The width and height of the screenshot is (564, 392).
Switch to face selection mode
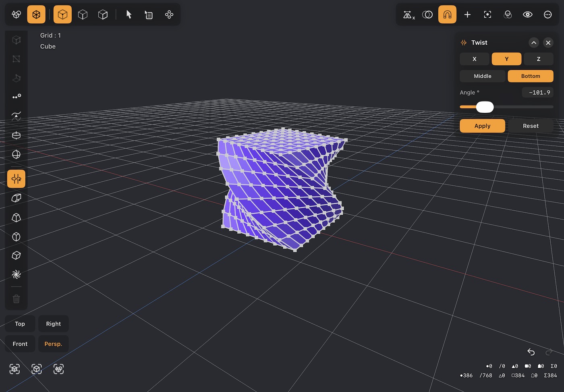[103, 15]
